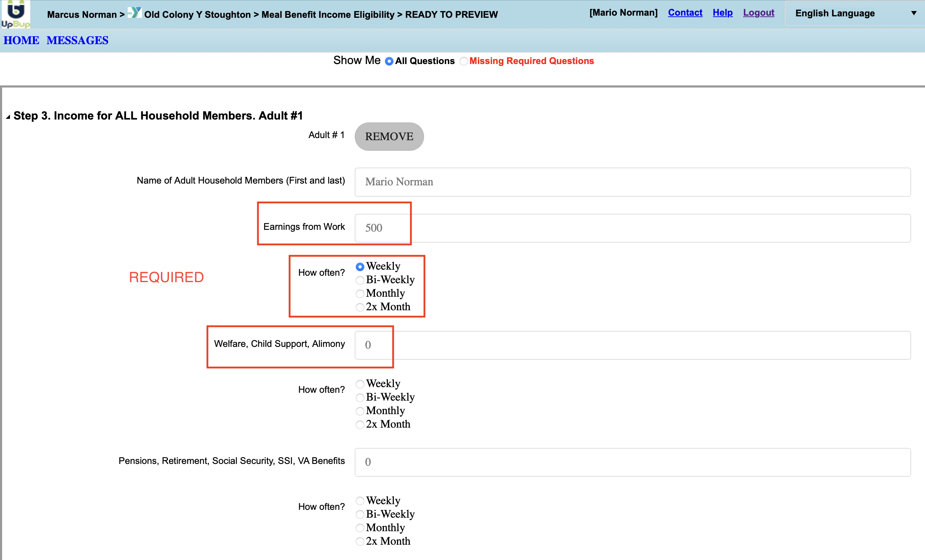Open the HOME menu item
The image size is (925, 560).
[x=21, y=41]
